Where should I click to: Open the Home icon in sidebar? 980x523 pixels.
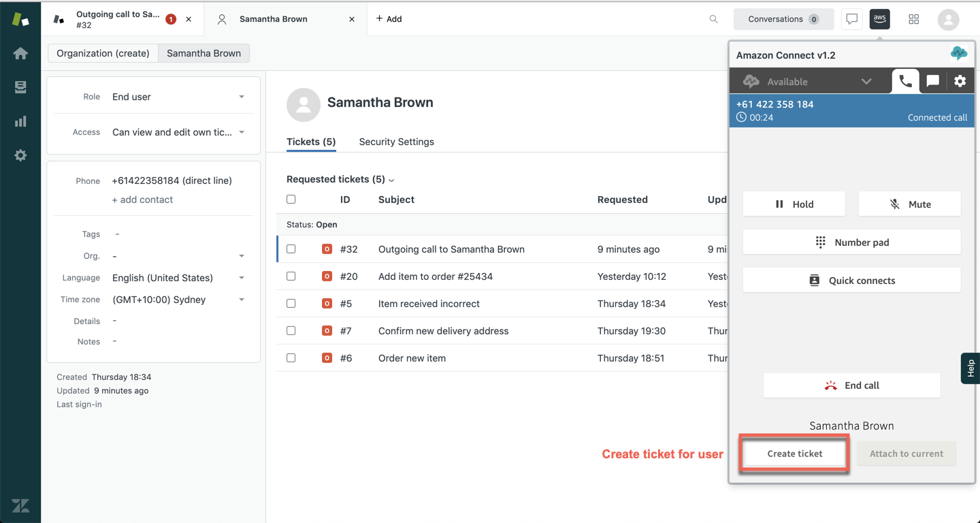click(20, 53)
